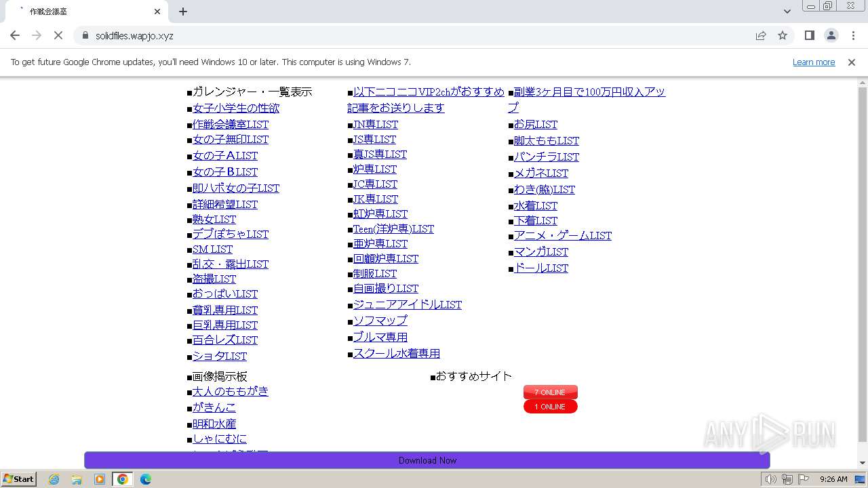This screenshot has width=868, height=488.
Task: Click the Download Now banner button
Action: (x=427, y=460)
